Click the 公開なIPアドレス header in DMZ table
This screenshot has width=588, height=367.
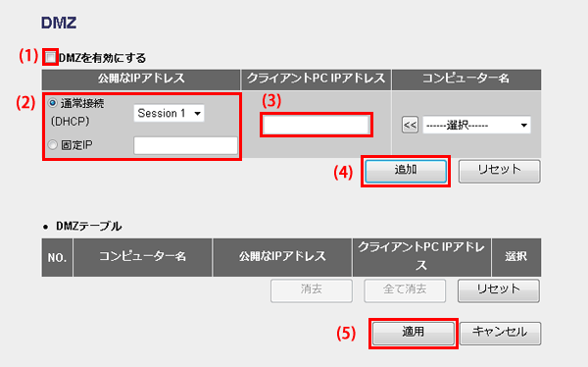tap(282, 257)
